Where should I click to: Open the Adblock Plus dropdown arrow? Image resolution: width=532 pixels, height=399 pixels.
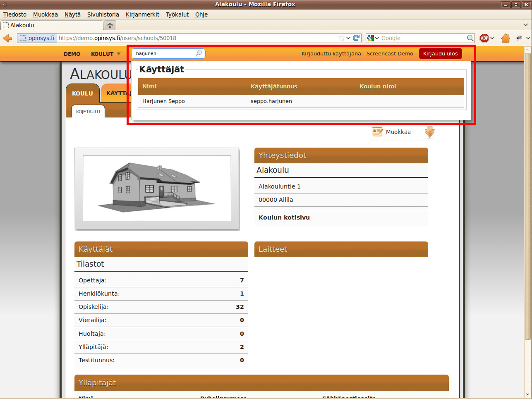[x=492, y=38]
